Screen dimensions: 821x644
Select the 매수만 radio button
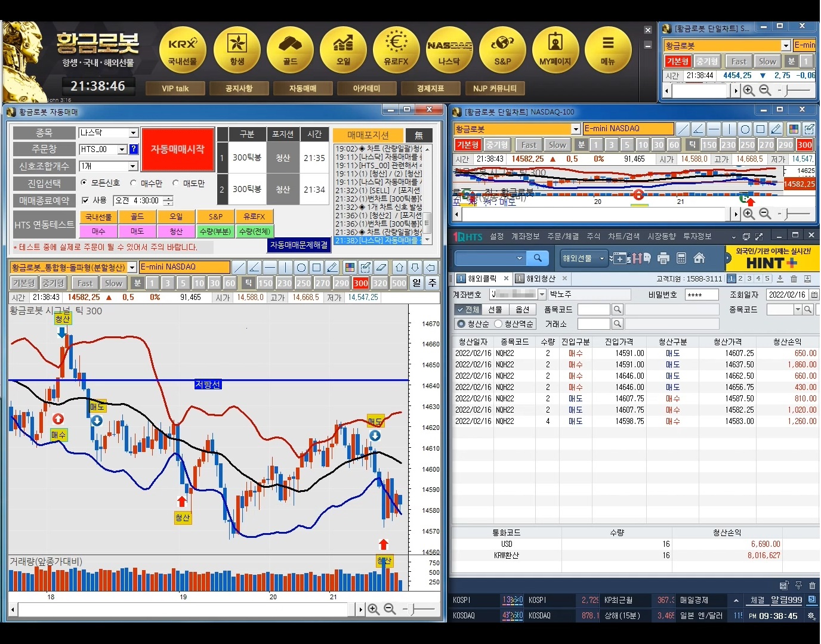coord(133,183)
